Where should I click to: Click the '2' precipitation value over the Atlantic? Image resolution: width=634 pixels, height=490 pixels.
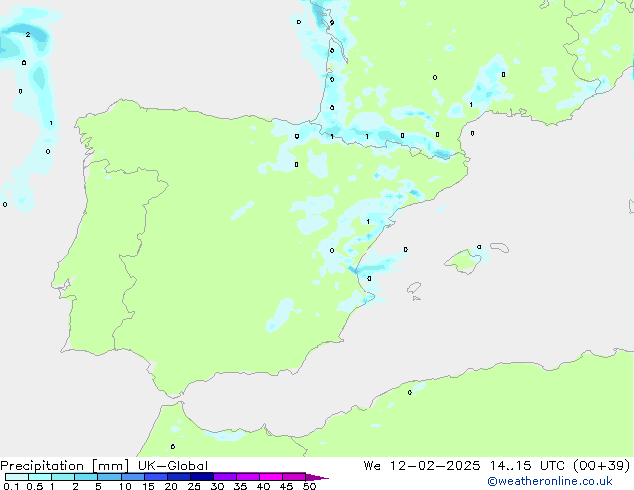[x=28, y=35]
